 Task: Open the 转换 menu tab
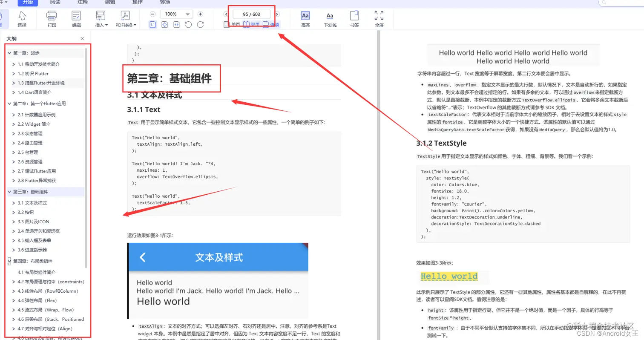click(x=164, y=3)
